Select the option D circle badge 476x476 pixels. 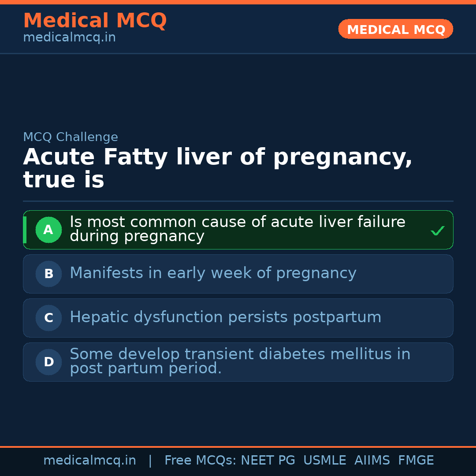(x=48, y=362)
